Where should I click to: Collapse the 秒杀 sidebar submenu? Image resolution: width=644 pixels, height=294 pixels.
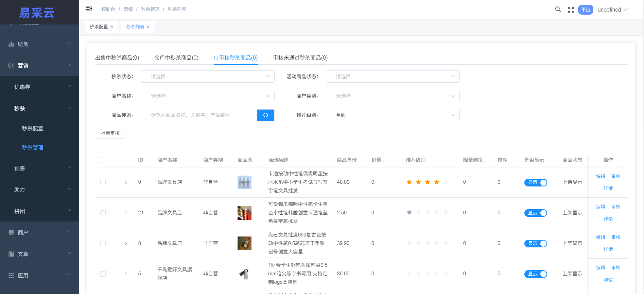[x=39, y=108]
